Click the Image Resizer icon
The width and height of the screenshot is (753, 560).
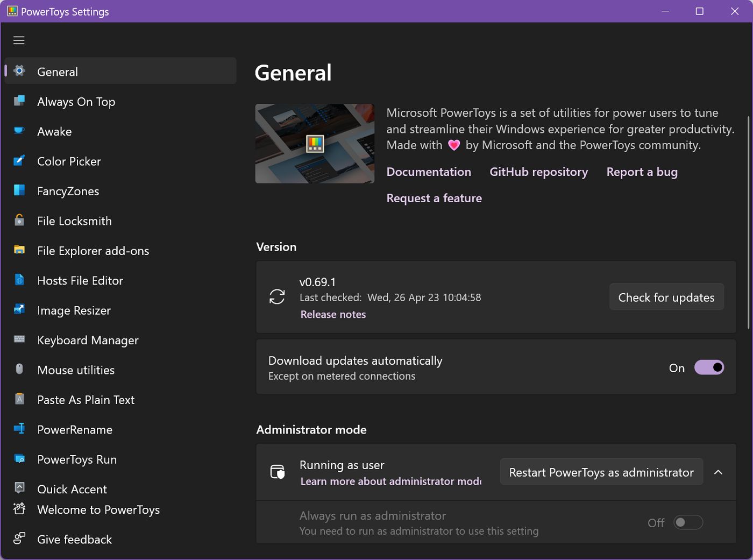pyautogui.click(x=19, y=309)
